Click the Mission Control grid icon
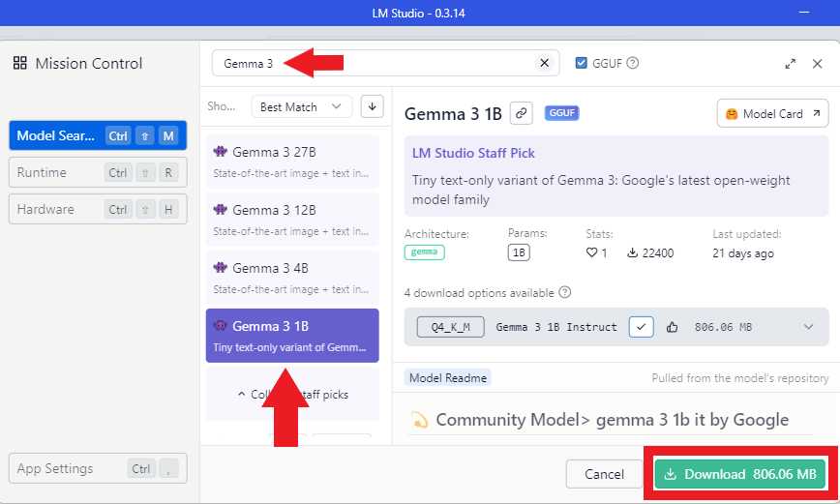This screenshot has width=840, height=504. (x=19, y=63)
